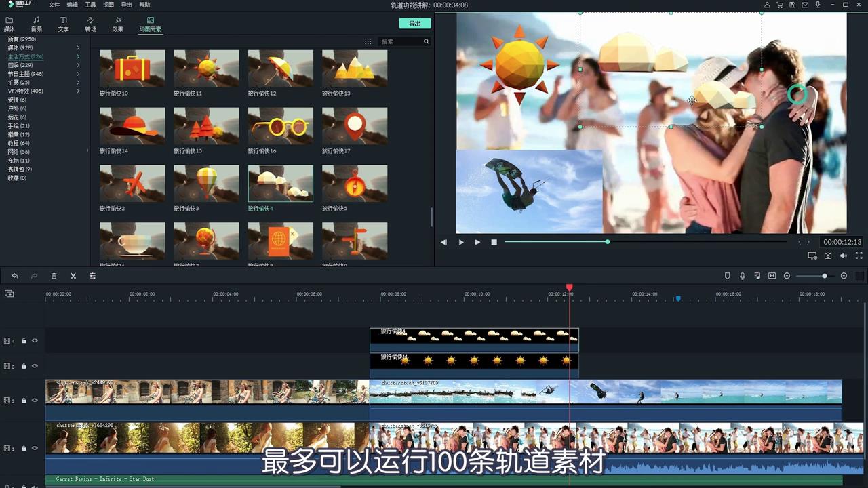Click the green 导出 export button
This screenshot has width=868, height=488.
click(x=414, y=23)
